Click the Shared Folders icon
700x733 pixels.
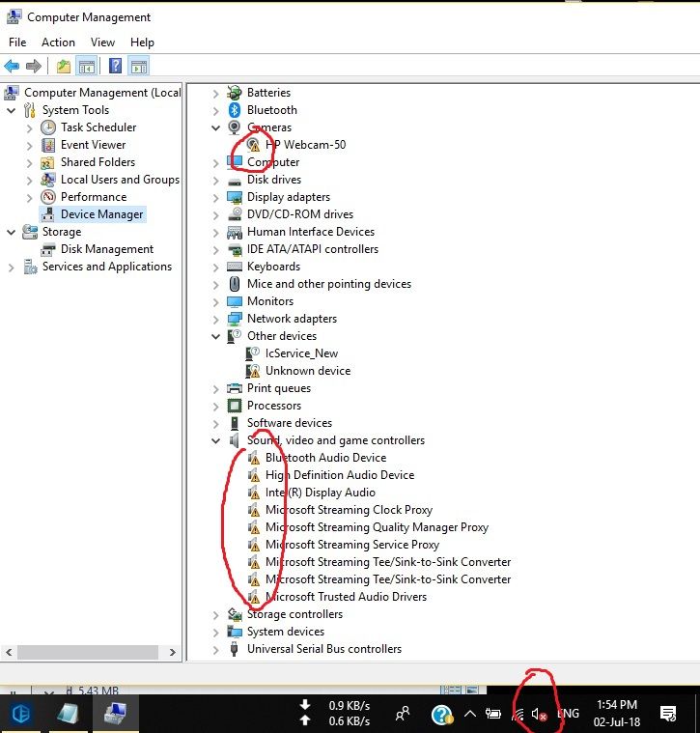[47, 162]
